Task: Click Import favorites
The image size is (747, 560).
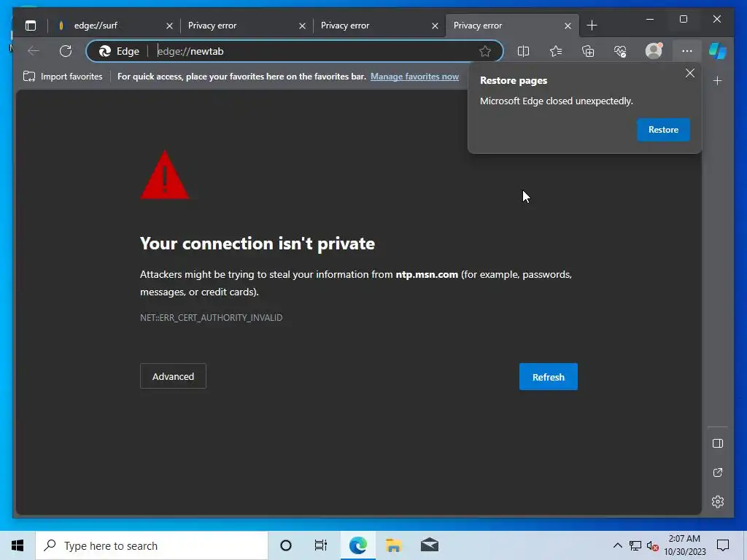Action: click(x=63, y=77)
